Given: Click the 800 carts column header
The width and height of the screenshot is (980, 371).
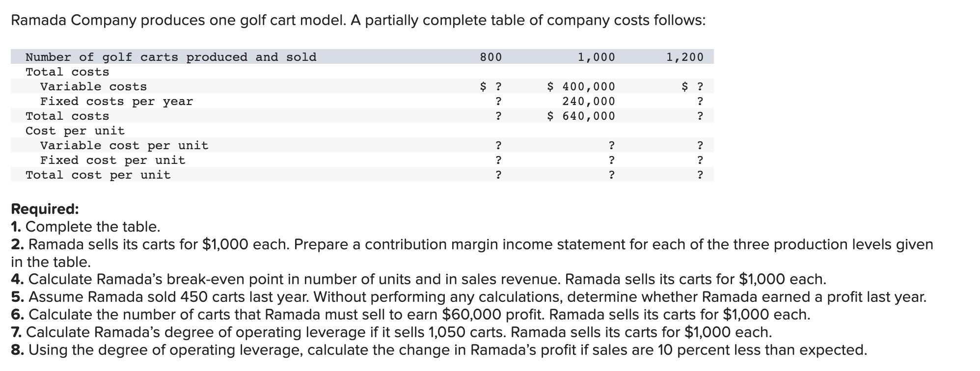Looking at the screenshot, I should pos(490,57).
